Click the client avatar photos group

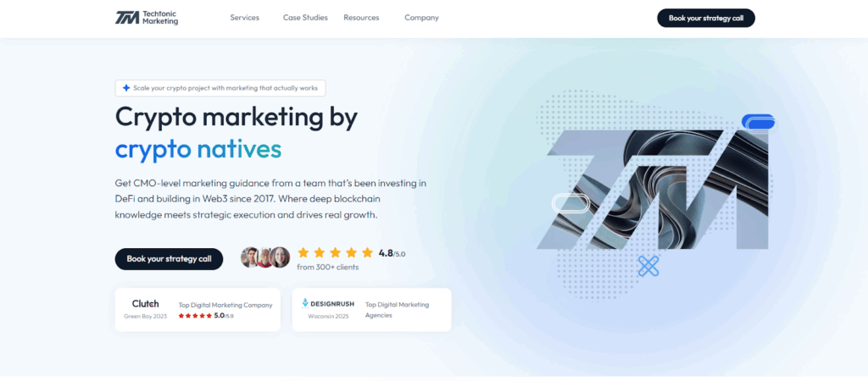[x=265, y=257]
